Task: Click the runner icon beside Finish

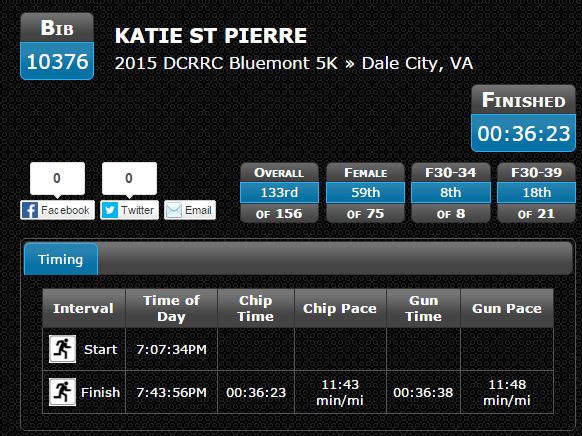Action: (x=62, y=392)
